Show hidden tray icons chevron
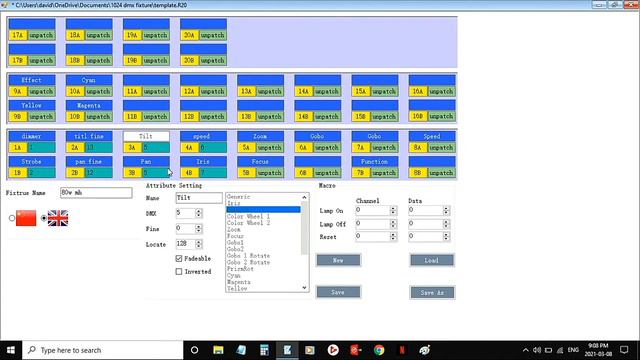 click(x=525, y=350)
